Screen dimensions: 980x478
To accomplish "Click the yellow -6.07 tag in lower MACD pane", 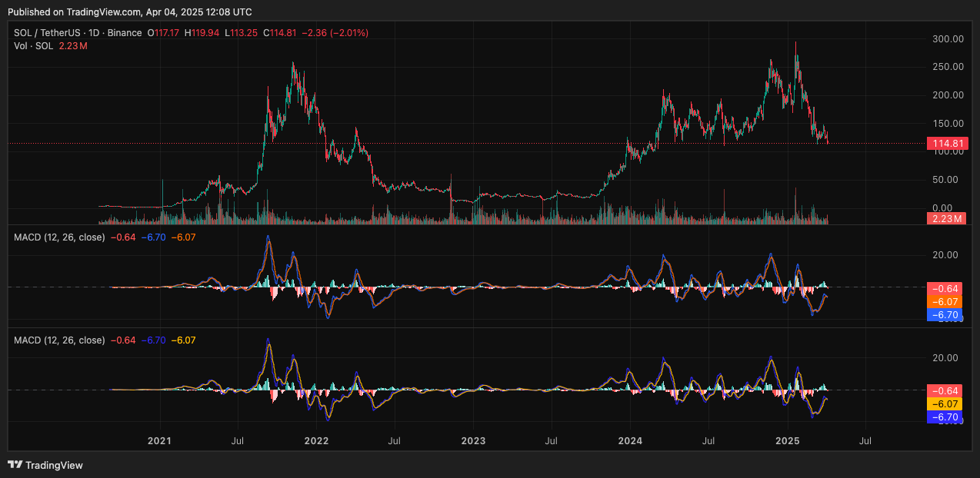I will point(945,404).
